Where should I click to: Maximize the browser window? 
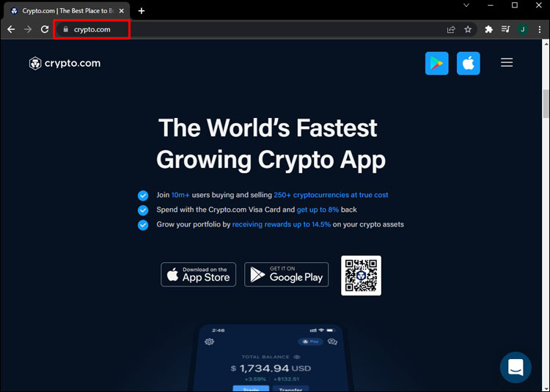[515, 5]
